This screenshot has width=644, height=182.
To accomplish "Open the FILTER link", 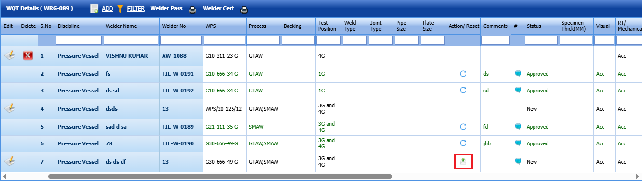I will pos(136,9).
